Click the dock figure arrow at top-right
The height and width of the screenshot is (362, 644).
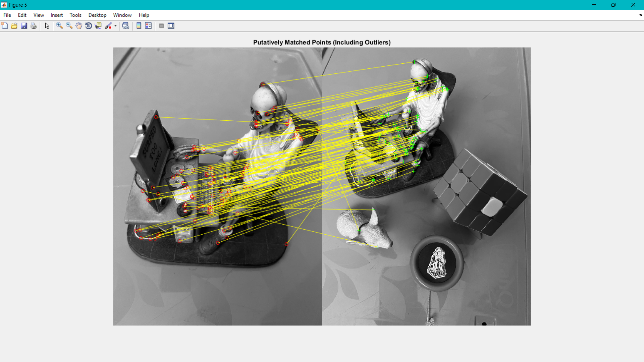640,15
